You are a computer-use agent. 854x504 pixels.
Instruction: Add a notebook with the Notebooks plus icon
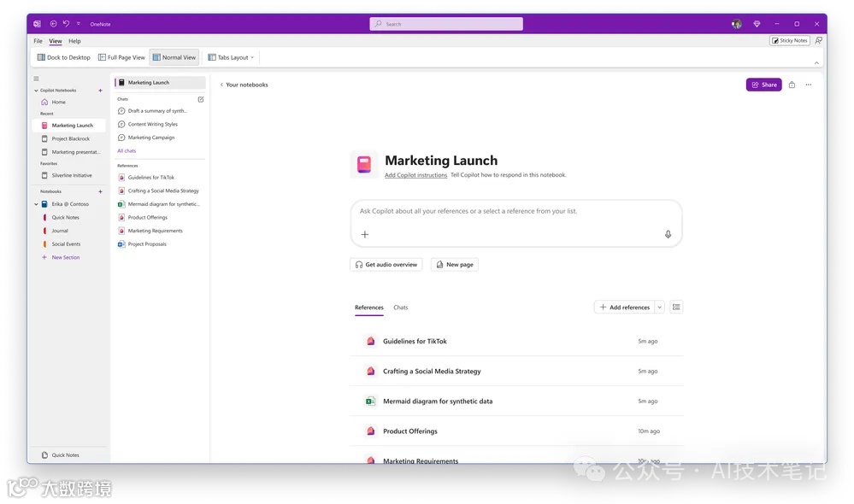(x=100, y=191)
